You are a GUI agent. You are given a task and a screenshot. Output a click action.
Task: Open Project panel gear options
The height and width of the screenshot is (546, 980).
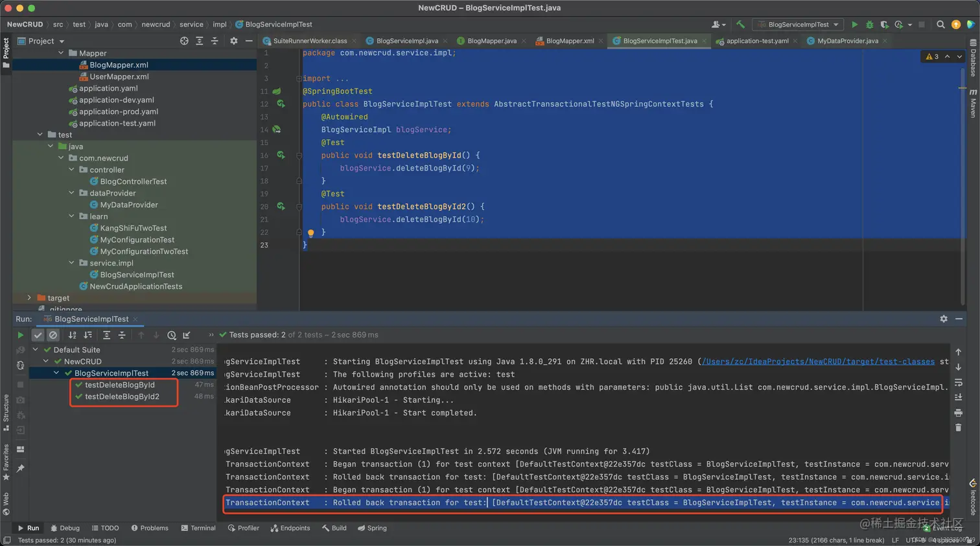(234, 41)
